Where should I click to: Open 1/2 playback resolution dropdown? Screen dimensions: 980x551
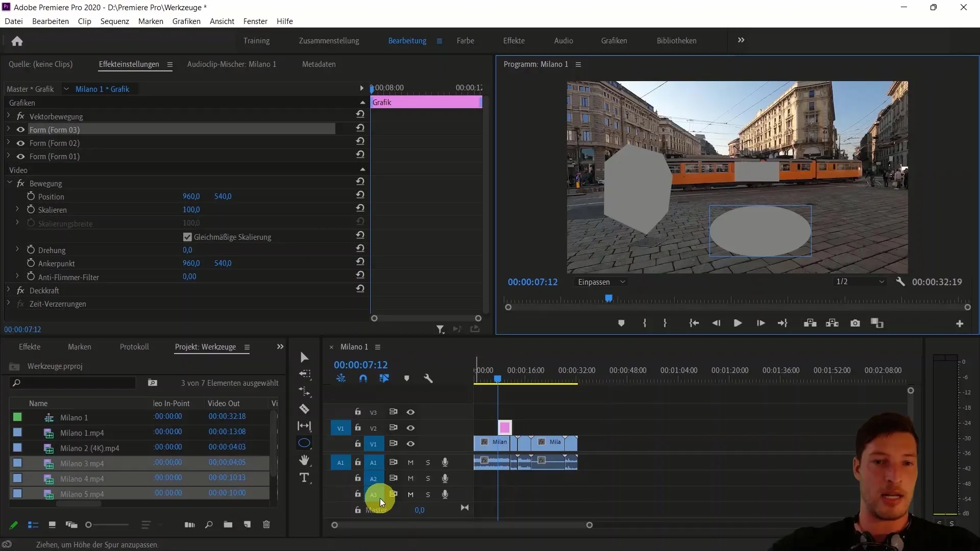(860, 282)
